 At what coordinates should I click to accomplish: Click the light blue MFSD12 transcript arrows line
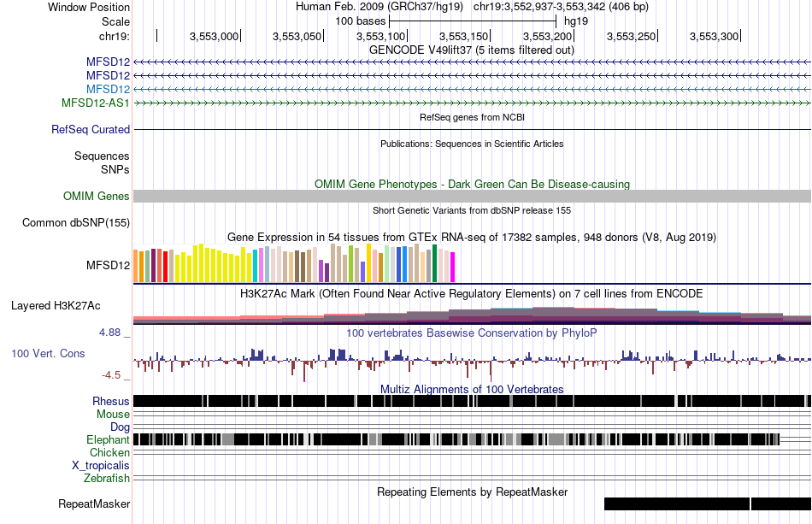[x=473, y=90]
